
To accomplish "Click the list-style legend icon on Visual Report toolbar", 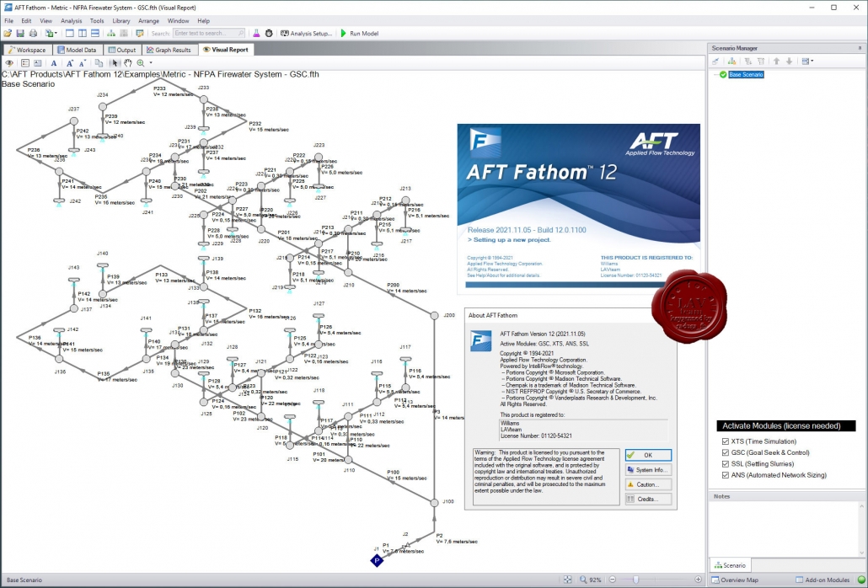I will [25, 63].
